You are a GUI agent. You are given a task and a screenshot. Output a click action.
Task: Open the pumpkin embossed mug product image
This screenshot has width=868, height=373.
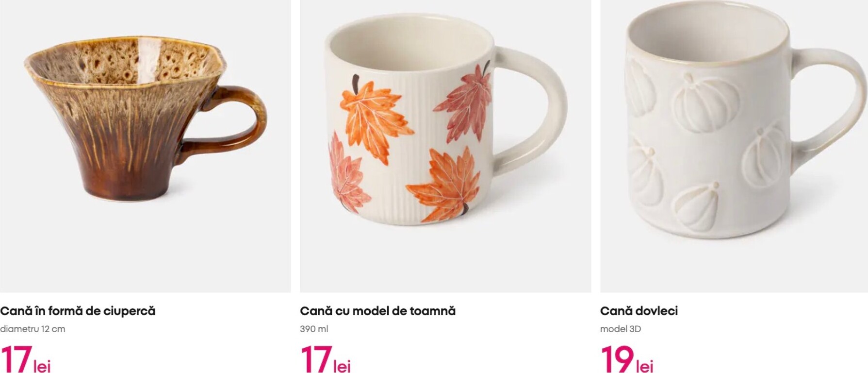click(x=734, y=146)
